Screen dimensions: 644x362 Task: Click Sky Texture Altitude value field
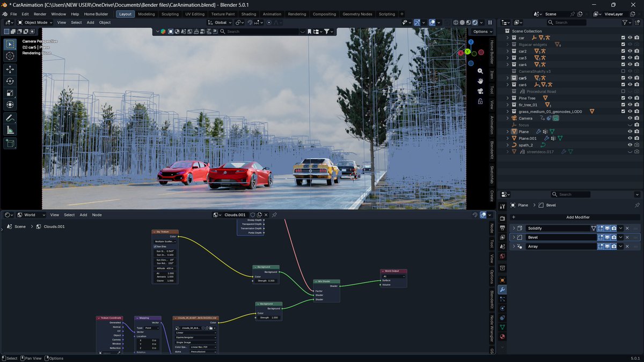click(165, 268)
